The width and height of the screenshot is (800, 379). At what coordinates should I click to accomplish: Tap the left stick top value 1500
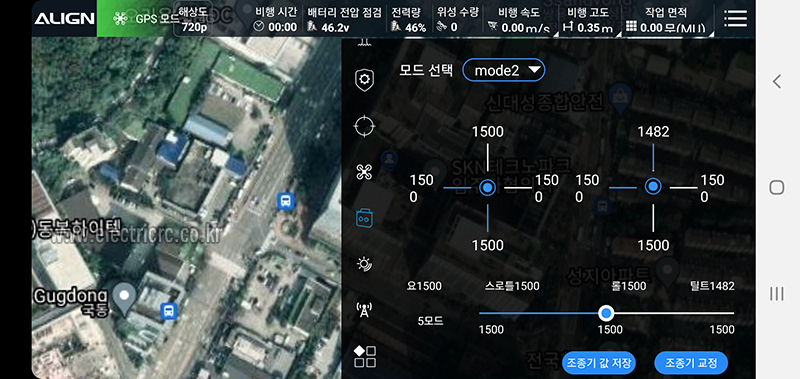[488, 132]
